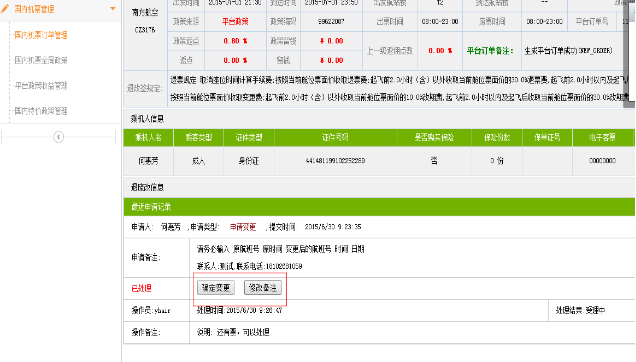Click the 0.00 % beside 上一级返佣点数

pos(440,51)
